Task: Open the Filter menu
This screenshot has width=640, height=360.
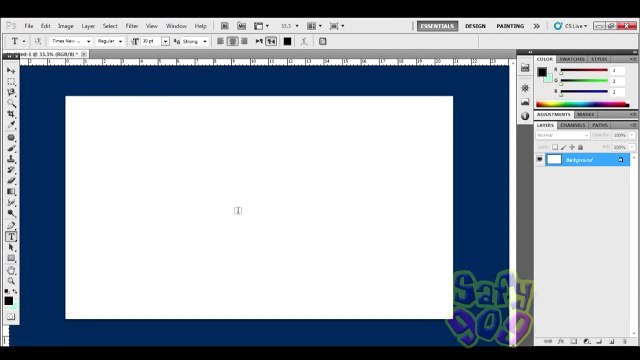Action: click(x=132, y=26)
